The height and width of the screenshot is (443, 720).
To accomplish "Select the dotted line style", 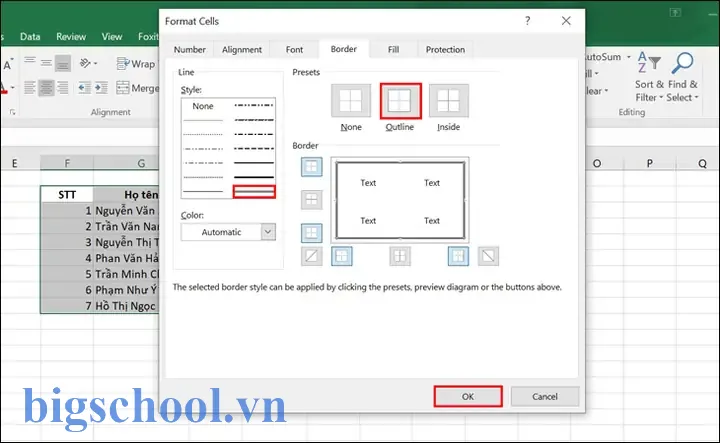I will click(203, 135).
